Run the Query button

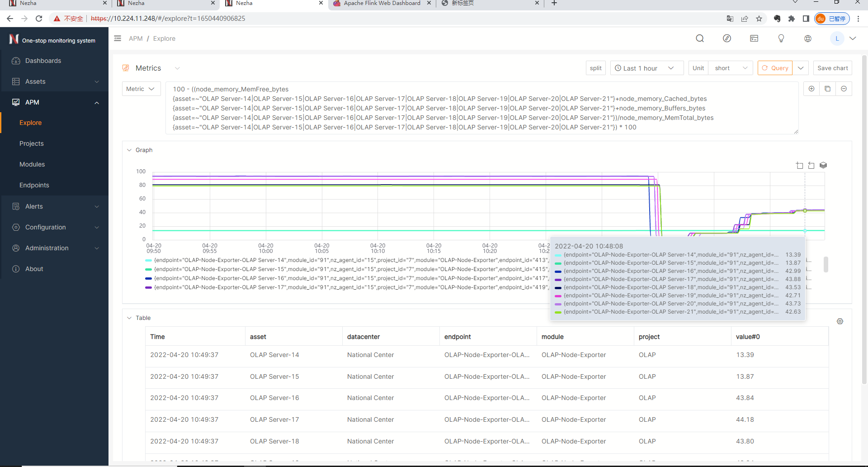(x=775, y=68)
